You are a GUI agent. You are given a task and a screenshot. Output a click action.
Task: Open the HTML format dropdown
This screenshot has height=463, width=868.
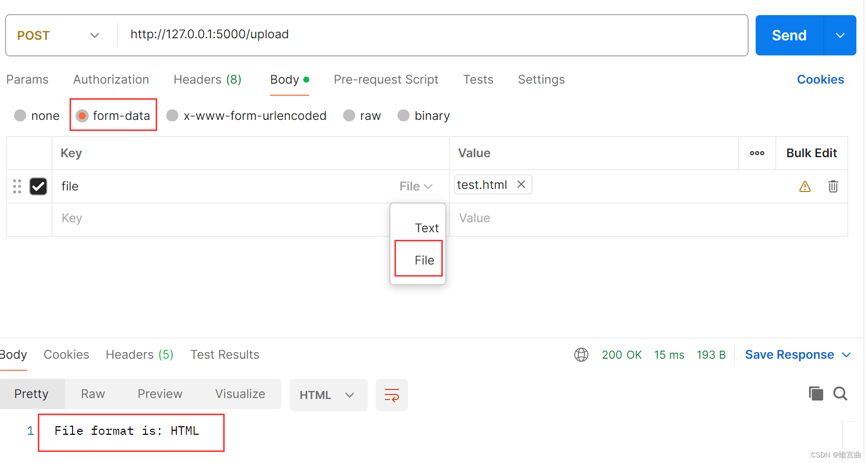click(328, 395)
